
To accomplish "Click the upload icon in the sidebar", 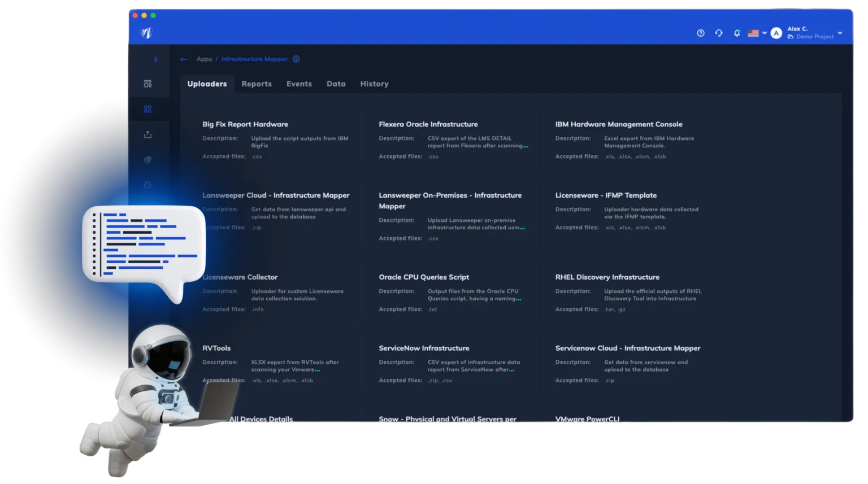I will click(147, 134).
